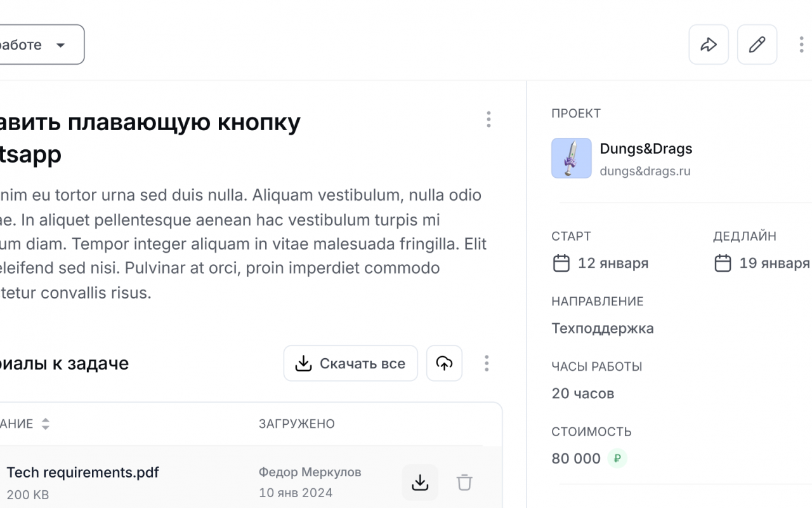This screenshot has width=812, height=508.
Task: Open the three-dot menu beside the task title
Action: point(488,119)
